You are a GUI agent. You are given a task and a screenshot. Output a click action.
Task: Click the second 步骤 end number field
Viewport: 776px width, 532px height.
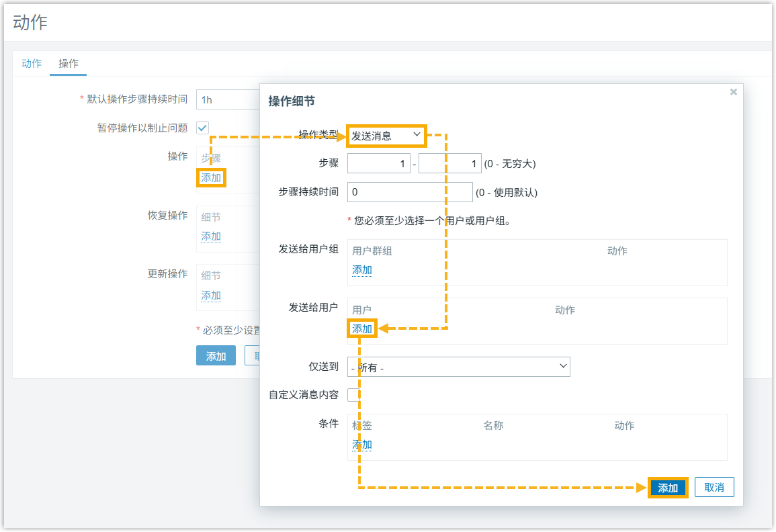[x=449, y=164]
